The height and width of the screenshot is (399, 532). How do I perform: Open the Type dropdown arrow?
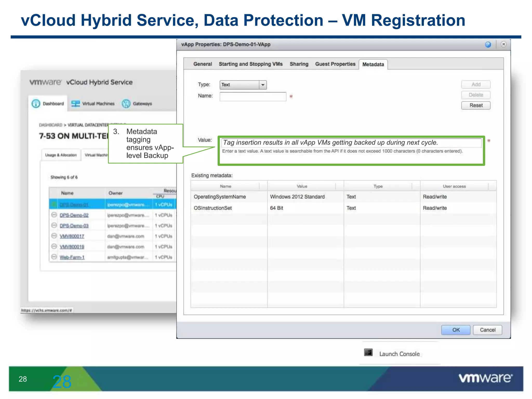tap(263, 85)
